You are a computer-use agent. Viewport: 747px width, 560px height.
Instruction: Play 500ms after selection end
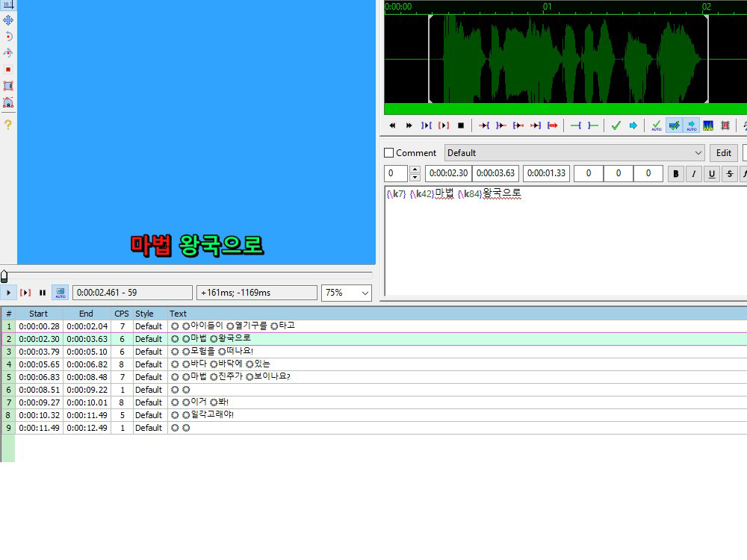501,125
